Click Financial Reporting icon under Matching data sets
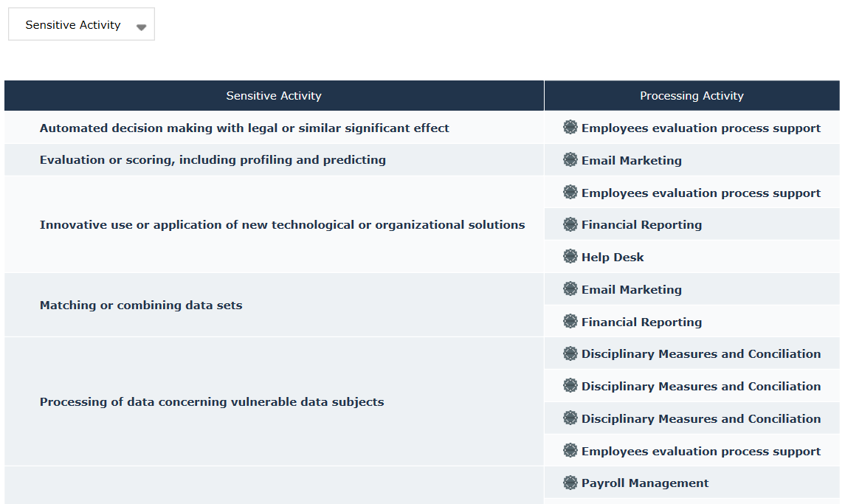The width and height of the screenshot is (845, 504). pyautogui.click(x=570, y=322)
